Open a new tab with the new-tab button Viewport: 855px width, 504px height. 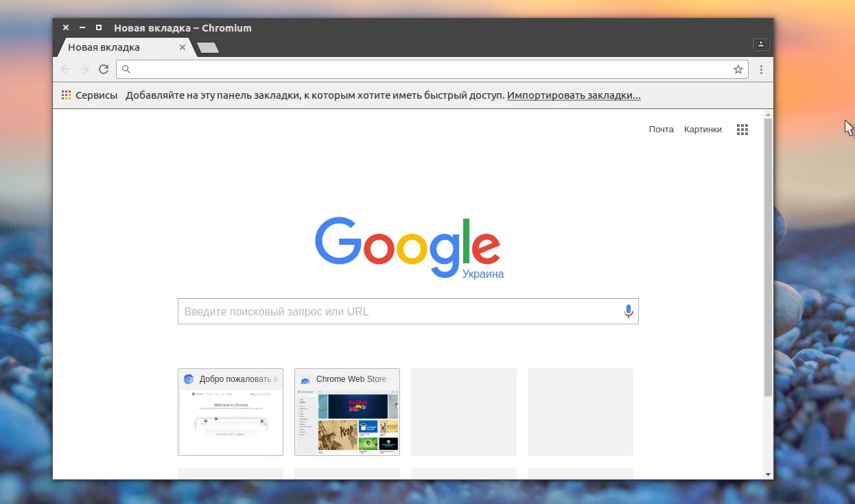click(208, 48)
